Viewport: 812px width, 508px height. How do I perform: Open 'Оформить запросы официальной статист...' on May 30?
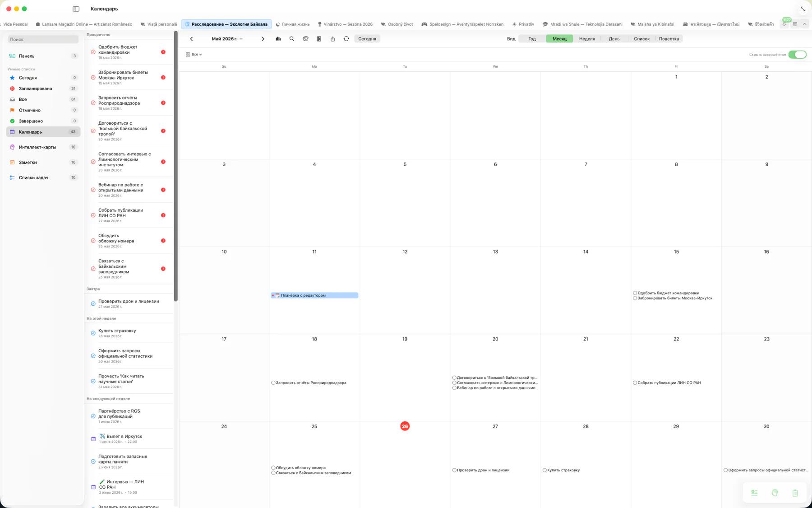coord(766,470)
